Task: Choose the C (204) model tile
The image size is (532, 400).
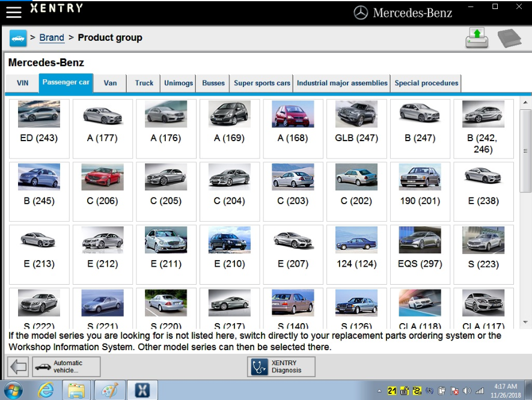Action: point(230,192)
